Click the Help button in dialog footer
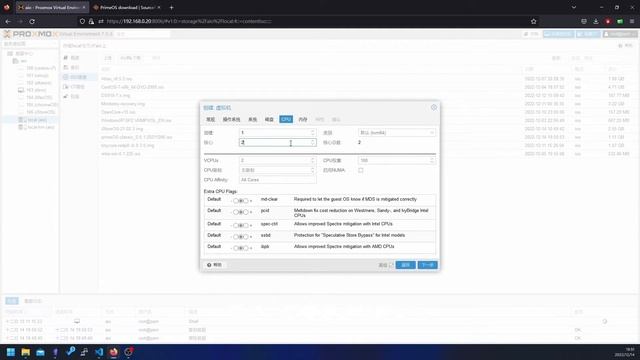The image size is (640, 360). pyautogui.click(x=214, y=265)
